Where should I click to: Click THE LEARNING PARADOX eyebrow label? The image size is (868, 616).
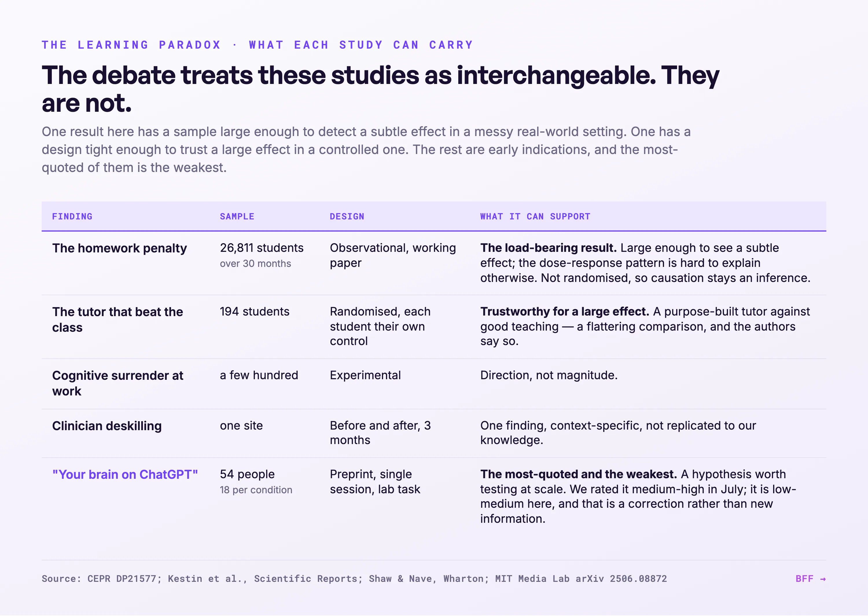pyautogui.click(x=131, y=45)
